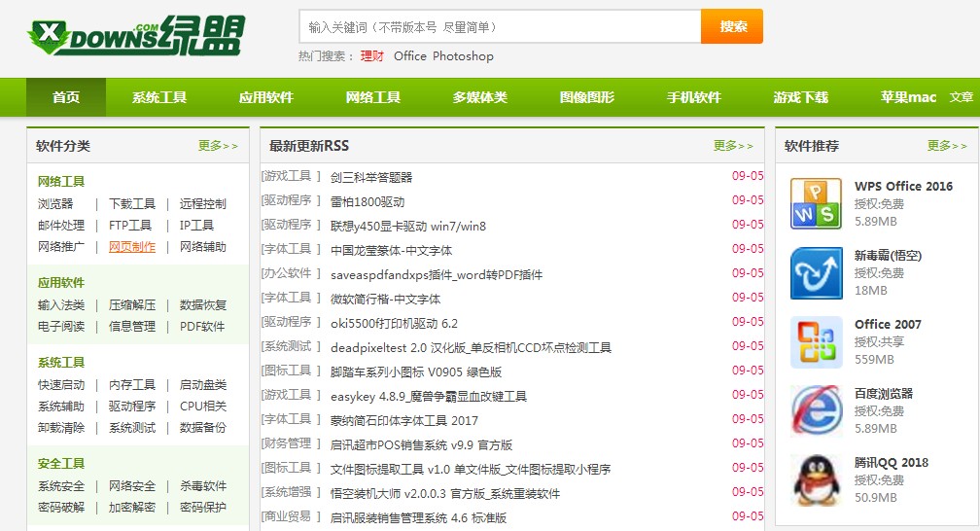
Task: Open the 杀毒软件 category link
Action: click(203, 486)
